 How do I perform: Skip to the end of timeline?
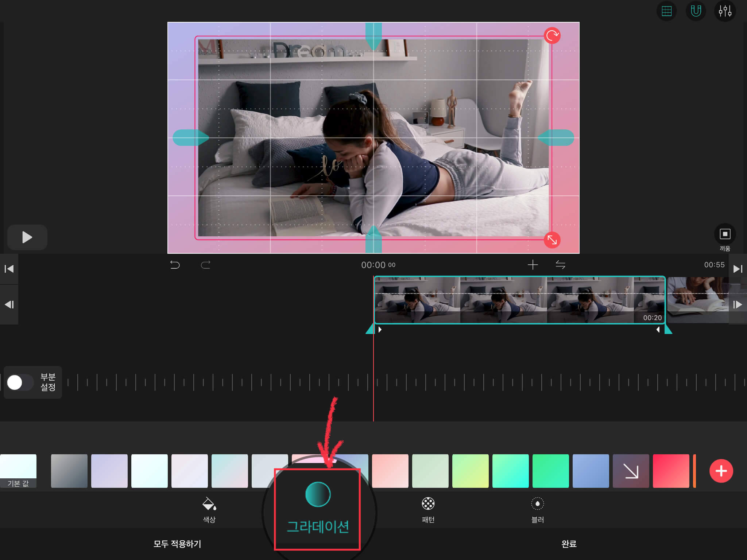click(738, 269)
